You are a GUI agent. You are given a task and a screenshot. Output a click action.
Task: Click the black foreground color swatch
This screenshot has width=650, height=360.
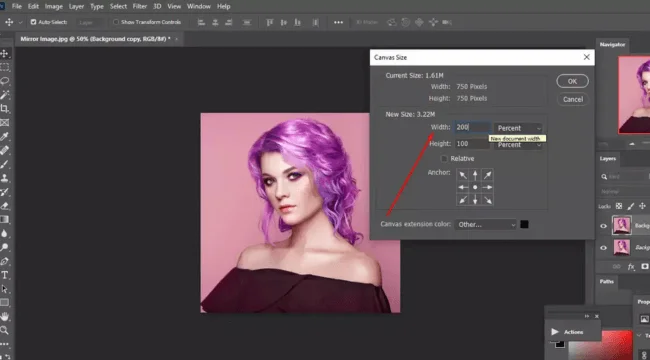click(x=560, y=344)
